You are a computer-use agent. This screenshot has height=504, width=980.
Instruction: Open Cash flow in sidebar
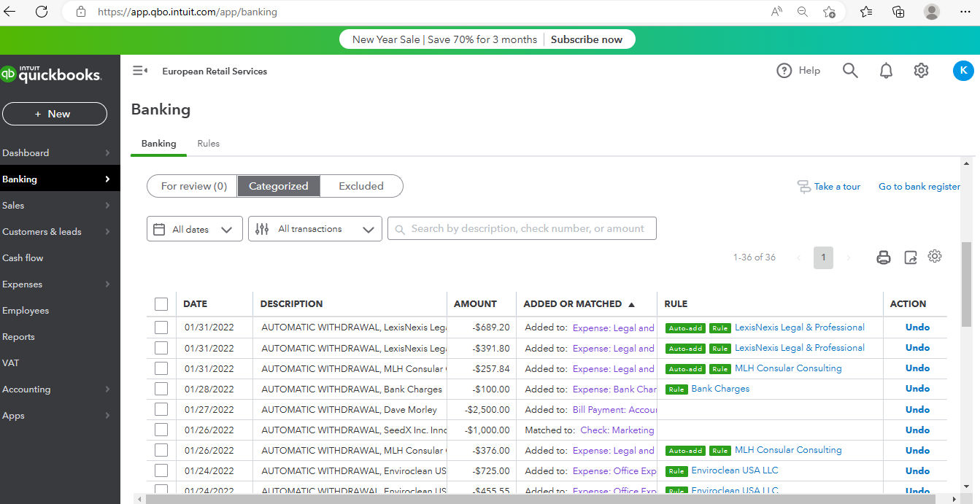23,258
